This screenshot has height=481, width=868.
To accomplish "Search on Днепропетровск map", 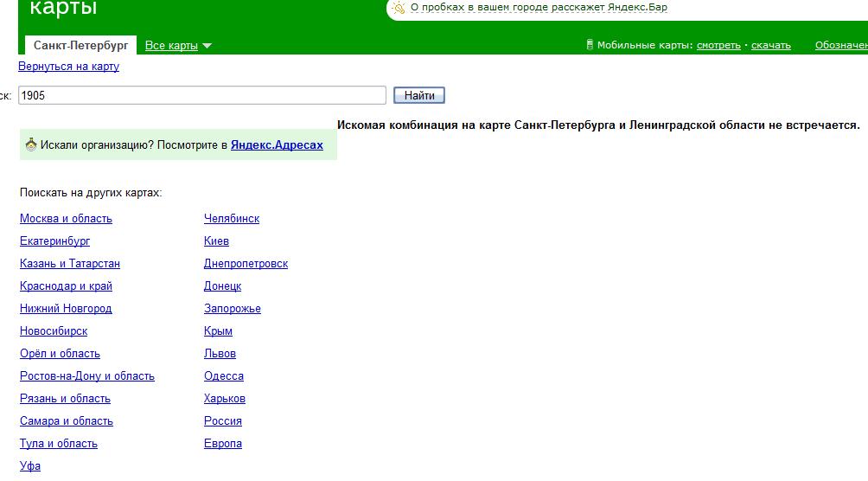I will click(x=246, y=264).
